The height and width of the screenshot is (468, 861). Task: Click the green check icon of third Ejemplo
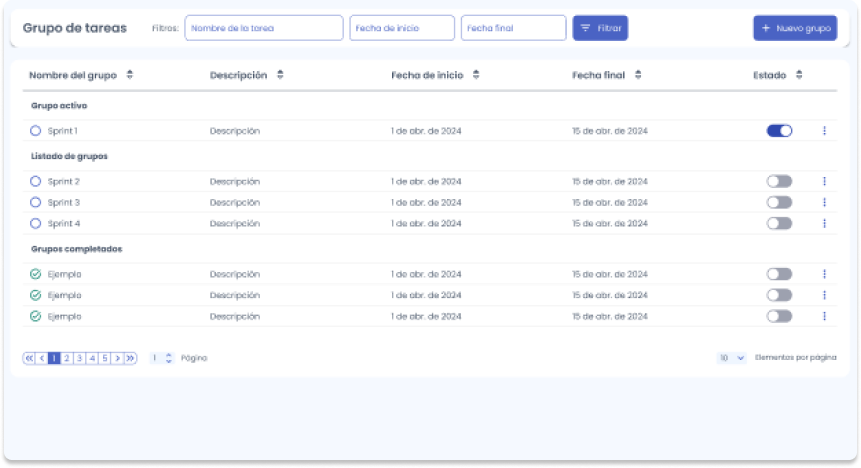36,316
